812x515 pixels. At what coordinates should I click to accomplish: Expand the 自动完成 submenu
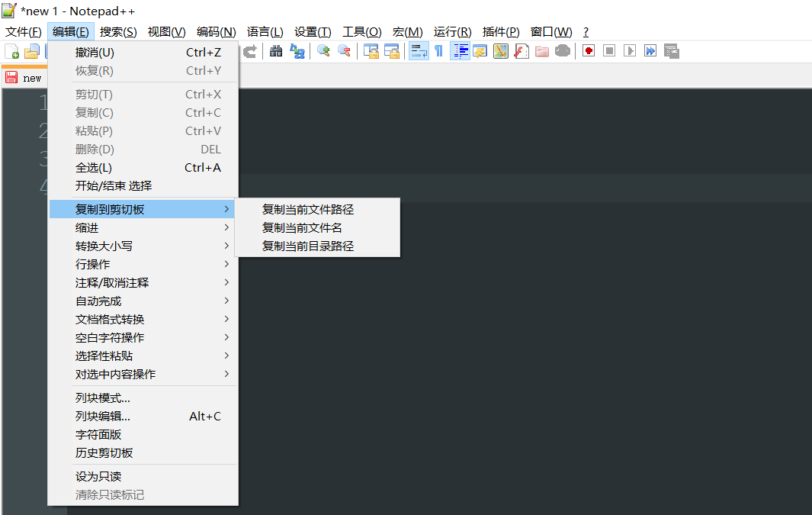click(x=143, y=301)
